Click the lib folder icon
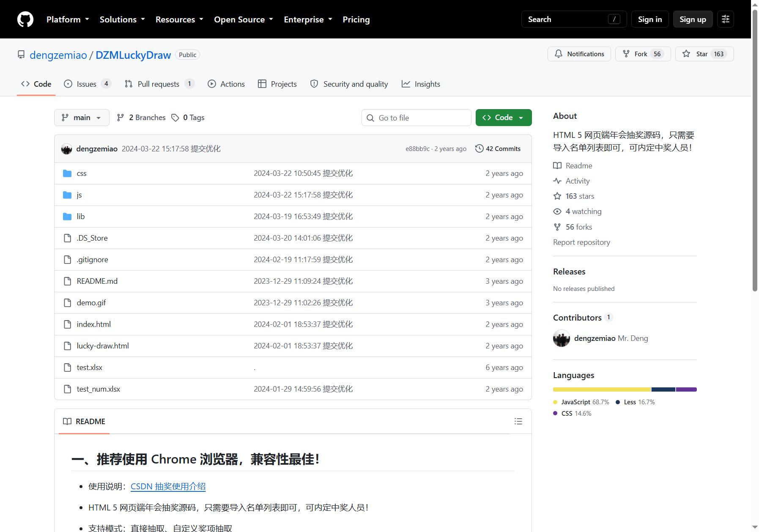The image size is (759, 532). pyautogui.click(x=67, y=217)
